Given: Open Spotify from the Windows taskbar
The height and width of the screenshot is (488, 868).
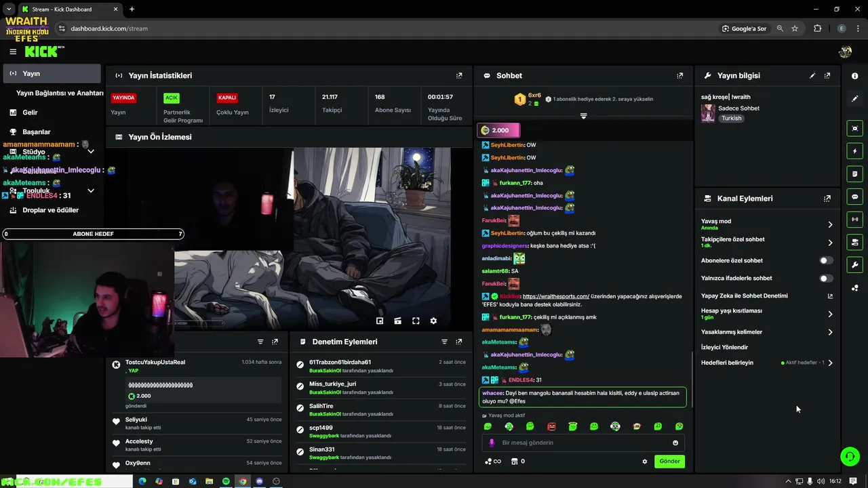Looking at the screenshot, I should 226,482.
